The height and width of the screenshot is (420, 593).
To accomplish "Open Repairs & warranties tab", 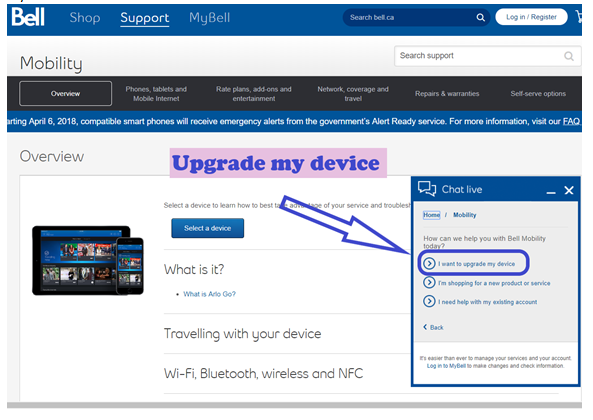I will (447, 93).
